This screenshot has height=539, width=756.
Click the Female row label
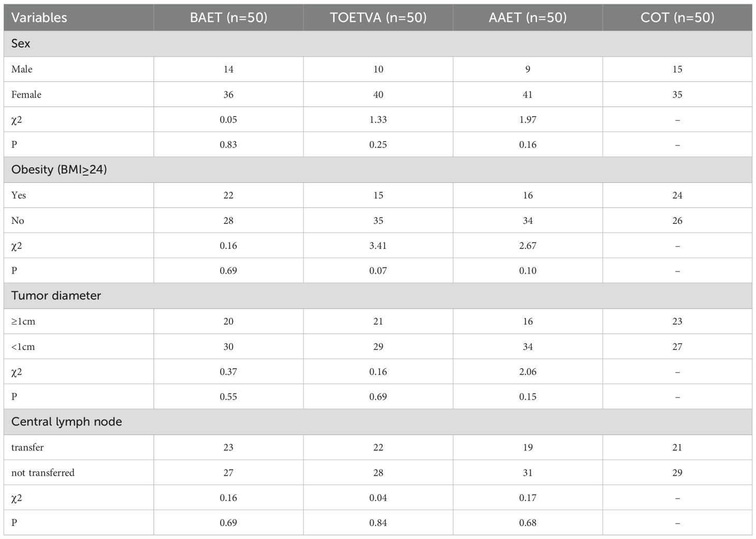[26, 94]
